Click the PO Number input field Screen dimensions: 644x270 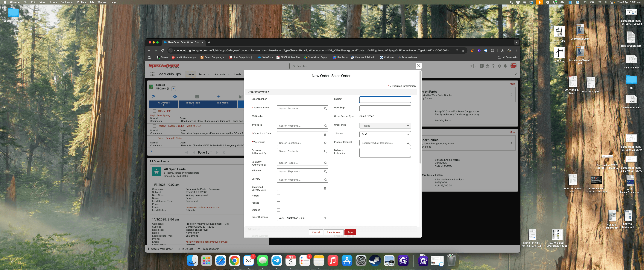(x=302, y=117)
